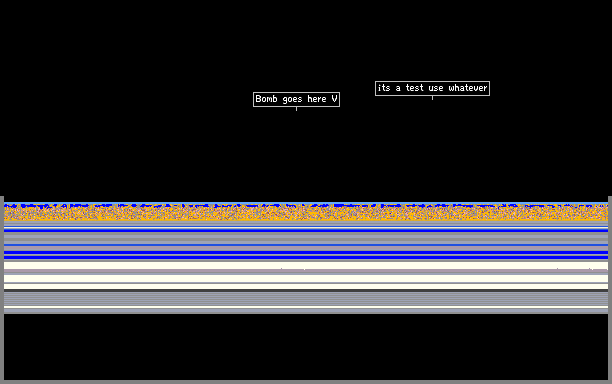Click the letter V in the Bomb sign
Screen dimensions: 612x384
tap(334, 99)
